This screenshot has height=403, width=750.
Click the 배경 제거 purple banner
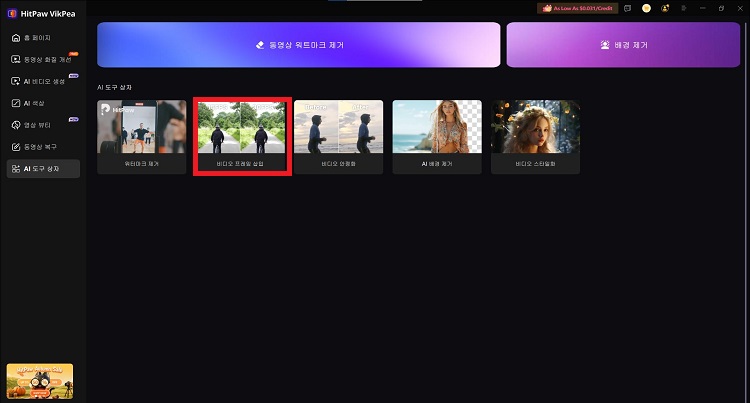[623, 45]
